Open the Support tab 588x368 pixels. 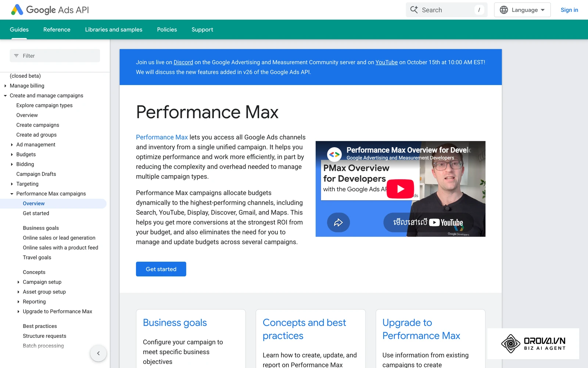[x=202, y=29]
